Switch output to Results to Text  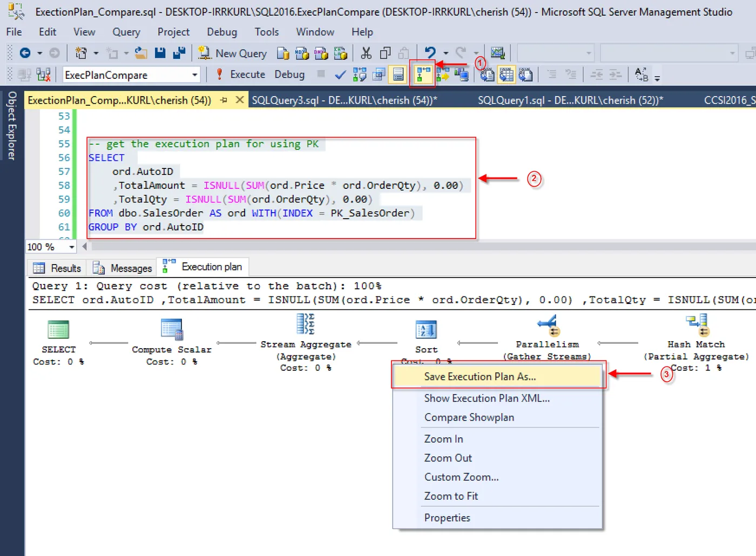click(x=488, y=74)
